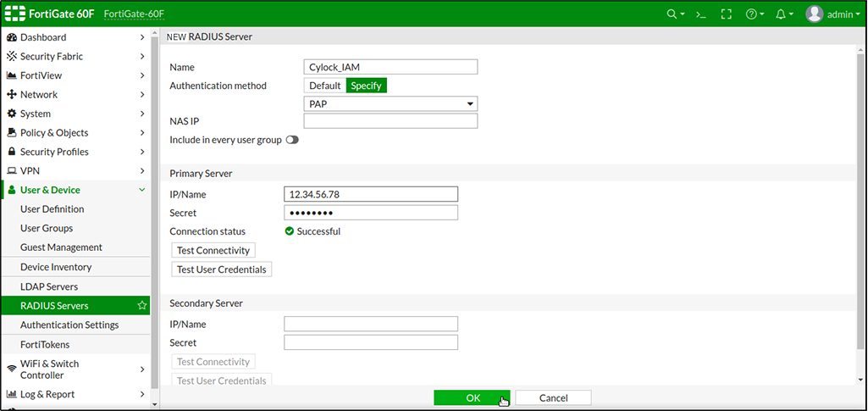Select Specify authentication method

[x=366, y=86]
